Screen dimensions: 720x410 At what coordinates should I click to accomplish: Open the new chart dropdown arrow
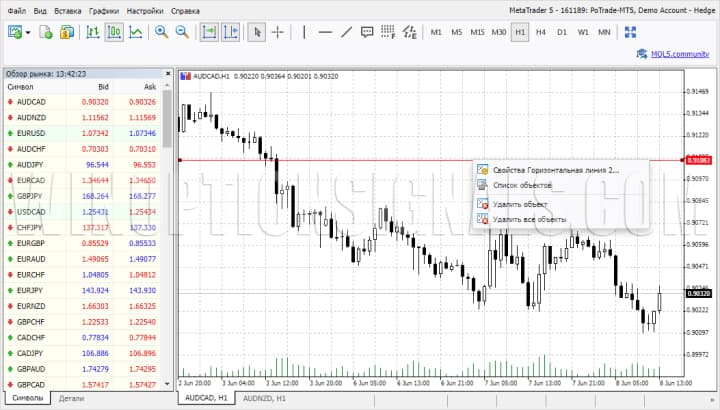[x=29, y=32]
